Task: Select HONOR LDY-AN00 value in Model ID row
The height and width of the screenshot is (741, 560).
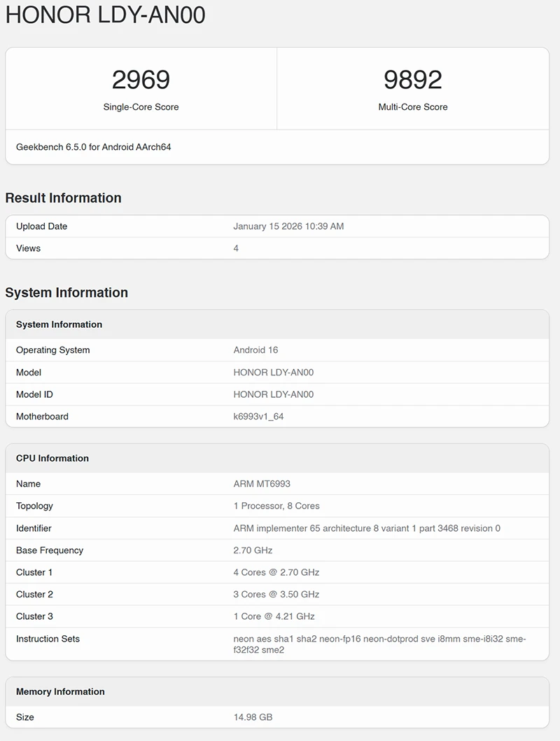Action: (x=274, y=394)
